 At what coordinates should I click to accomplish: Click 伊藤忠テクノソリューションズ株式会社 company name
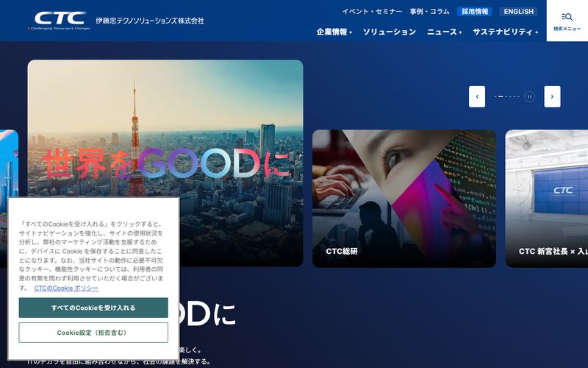tap(150, 21)
